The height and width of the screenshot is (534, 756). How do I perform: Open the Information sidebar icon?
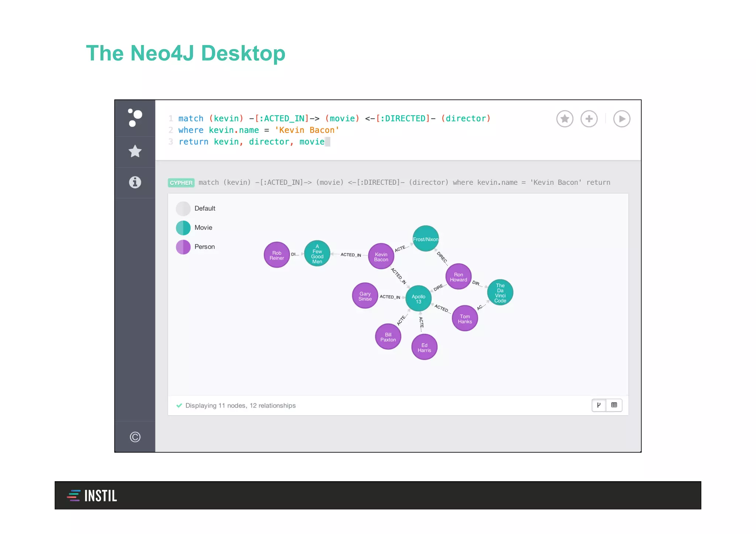pos(135,182)
